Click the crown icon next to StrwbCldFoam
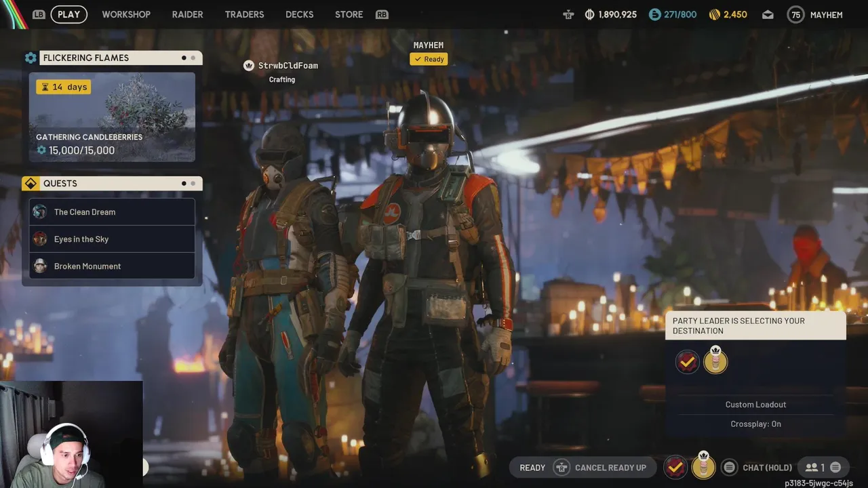This screenshot has height=488, width=868. click(249, 66)
